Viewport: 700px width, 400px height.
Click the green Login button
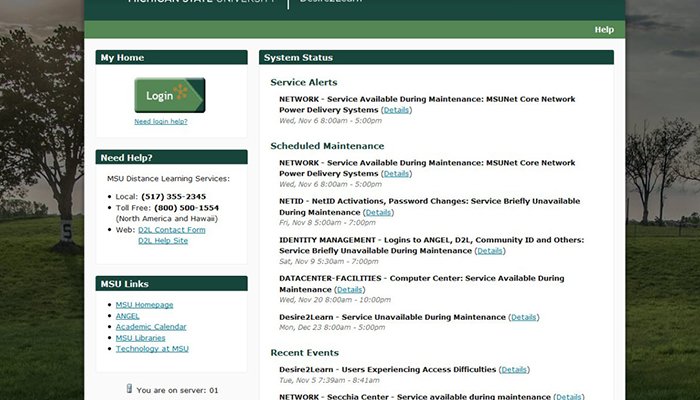(x=170, y=95)
